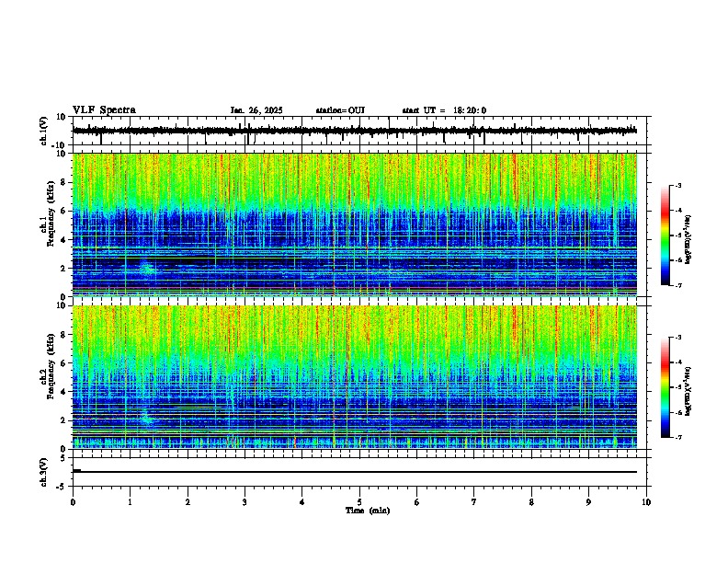Click the date text "Jan. 26, 2025"
The height and width of the screenshot is (563, 728).
point(256,110)
